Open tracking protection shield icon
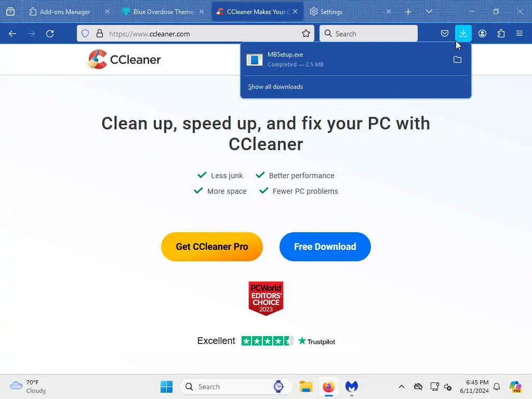The width and height of the screenshot is (532, 399). (x=85, y=33)
